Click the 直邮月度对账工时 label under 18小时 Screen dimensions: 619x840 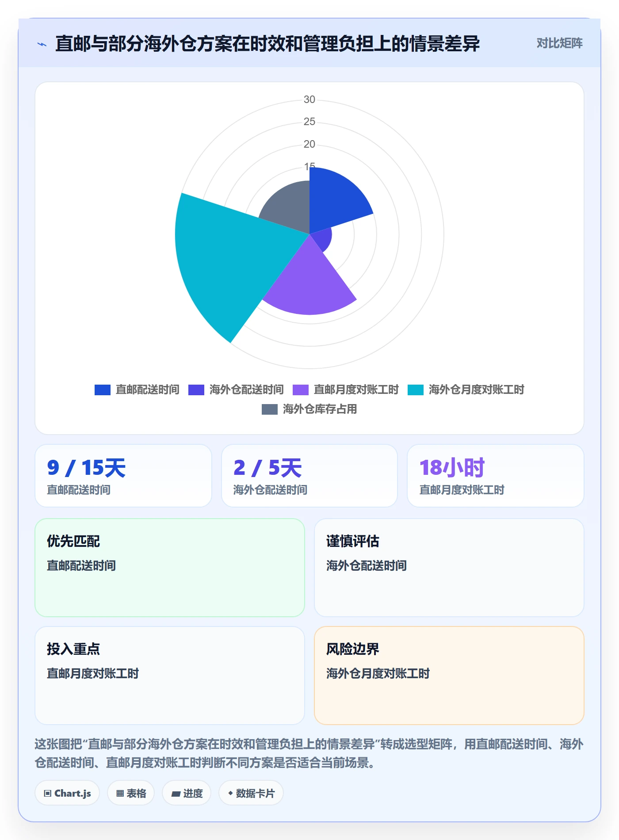point(462,490)
